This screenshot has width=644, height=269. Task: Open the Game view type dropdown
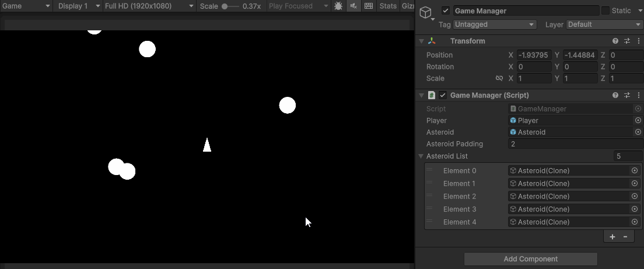(26, 6)
